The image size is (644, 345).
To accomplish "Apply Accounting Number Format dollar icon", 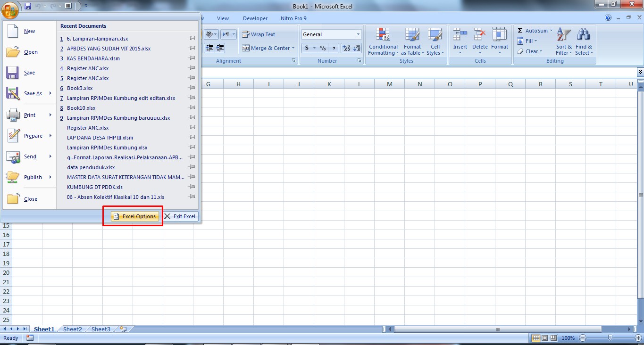I will (307, 48).
